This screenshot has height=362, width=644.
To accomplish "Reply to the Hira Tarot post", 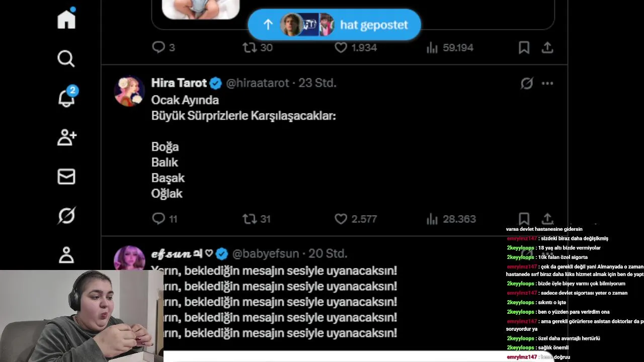I will click(x=158, y=219).
